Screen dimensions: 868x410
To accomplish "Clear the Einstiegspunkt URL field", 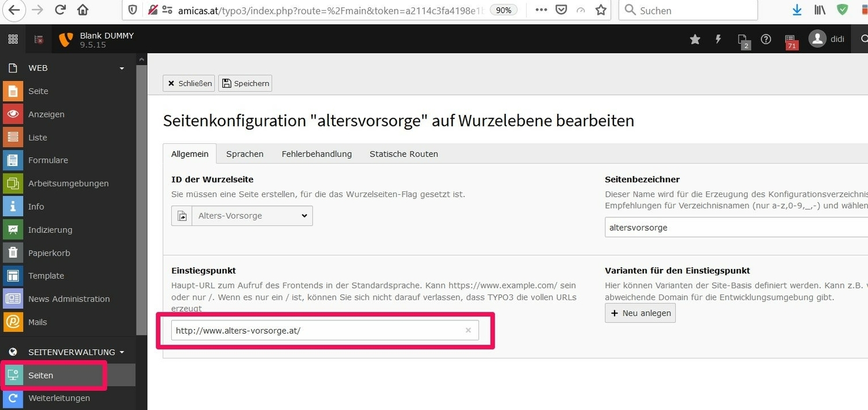I will 468,330.
